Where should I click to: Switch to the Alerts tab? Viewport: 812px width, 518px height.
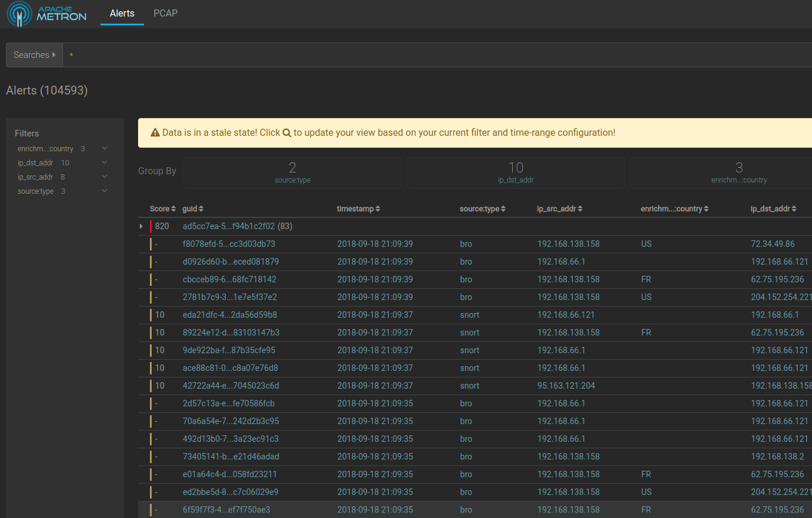coord(122,13)
